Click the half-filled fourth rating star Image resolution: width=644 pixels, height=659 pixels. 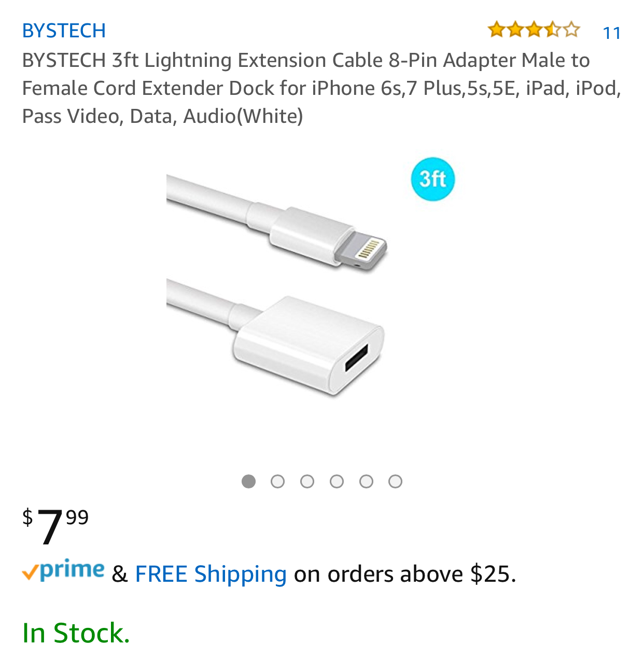point(552,30)
